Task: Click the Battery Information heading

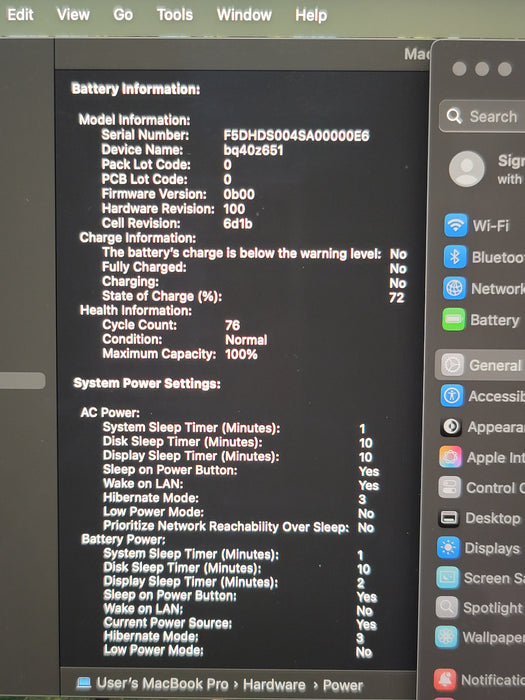Action: (136, 88)
